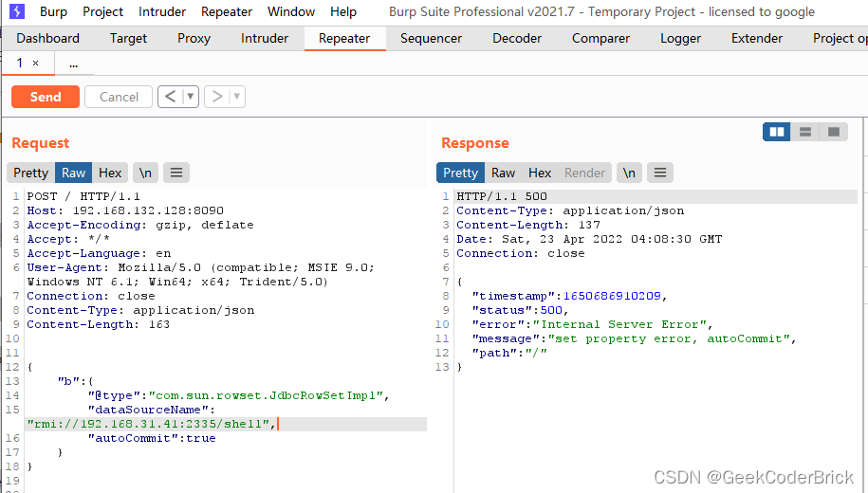Click the timestamp value in response

click(612, 296)
